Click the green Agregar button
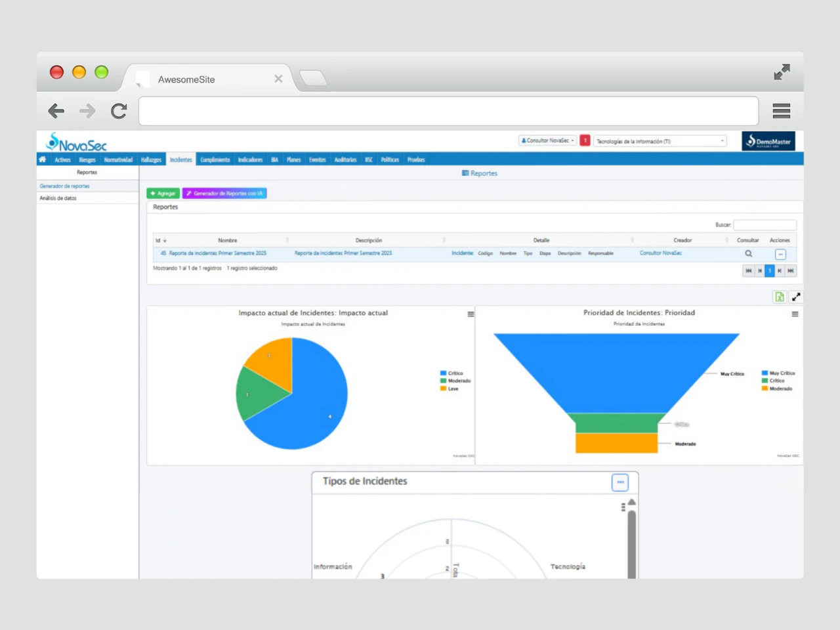 (x=163, y=194)
